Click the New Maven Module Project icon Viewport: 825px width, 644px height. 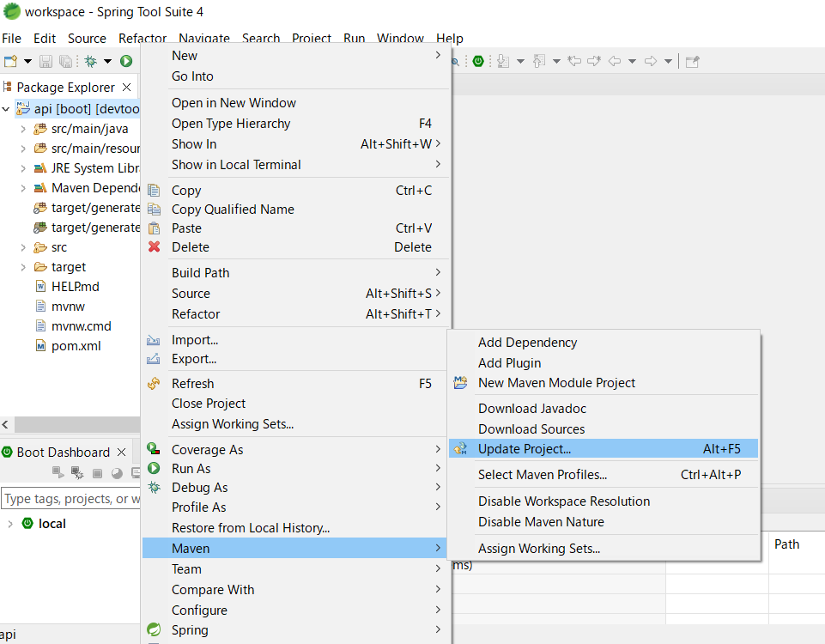click(460, 382)
